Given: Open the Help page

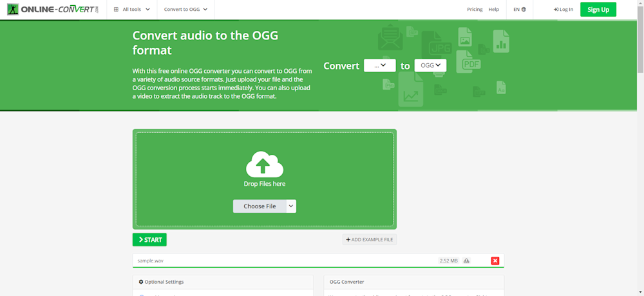Looking at the screenshot, I should [x=494, y=10].
